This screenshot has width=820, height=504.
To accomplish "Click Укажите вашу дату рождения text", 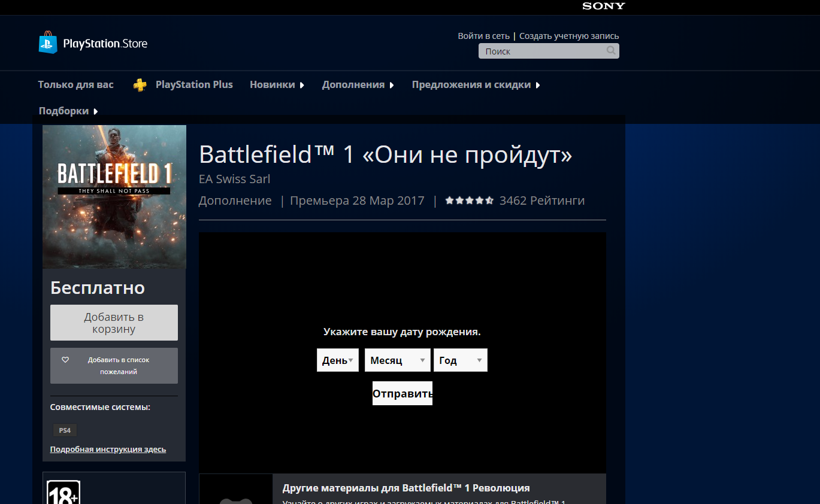I will (402, 332).
